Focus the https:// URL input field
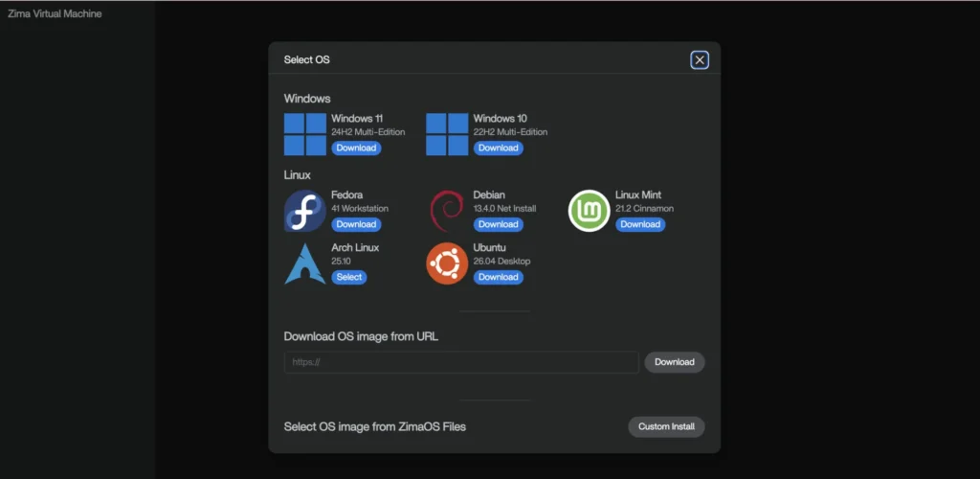The width and height of the screenshot is (980, 479). (x=461, y=362)
